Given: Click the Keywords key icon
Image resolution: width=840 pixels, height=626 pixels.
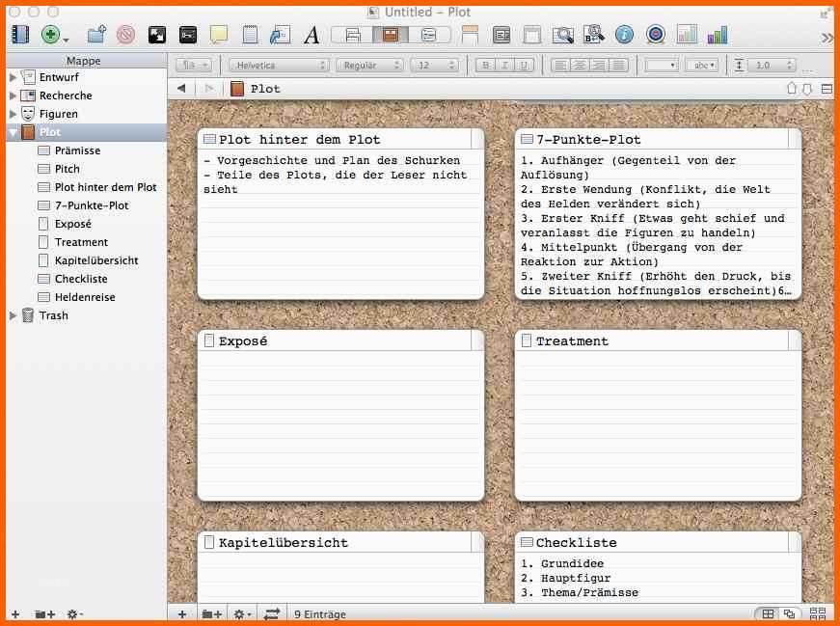Looking at the screenshot, I should 188,36.
